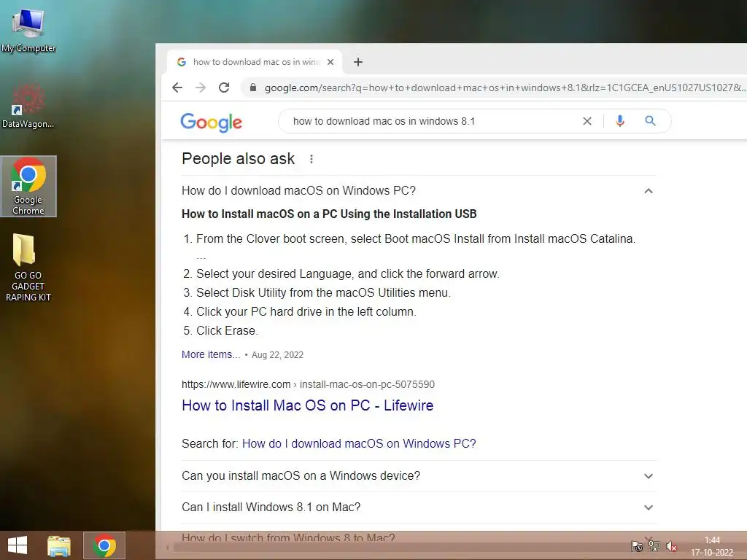The width and height of the screenshot is (747, 560).
Task: Click the 'More items...' link
Action: (x=211, y=355)
